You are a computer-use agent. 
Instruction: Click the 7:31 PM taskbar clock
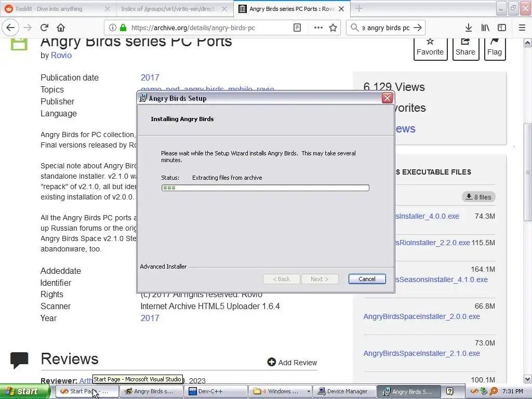(513, 391)
